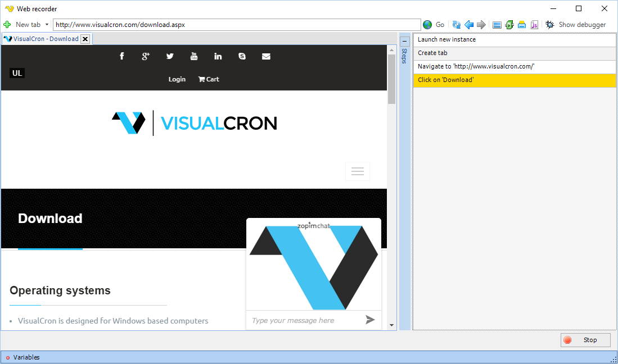The width and height of the screenshot is (618, 364).
Task: Click the Twitter icon on the page
Action: pos(170,56)
